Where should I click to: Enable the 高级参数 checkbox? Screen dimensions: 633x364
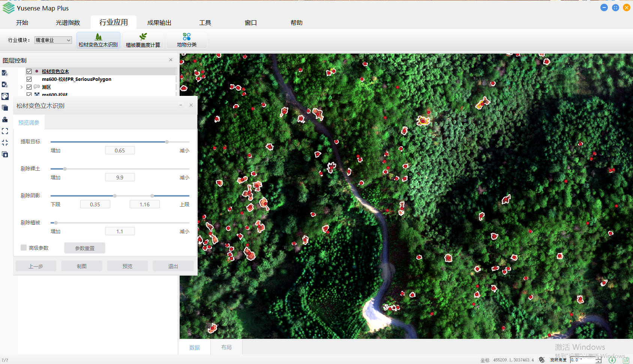24,248
